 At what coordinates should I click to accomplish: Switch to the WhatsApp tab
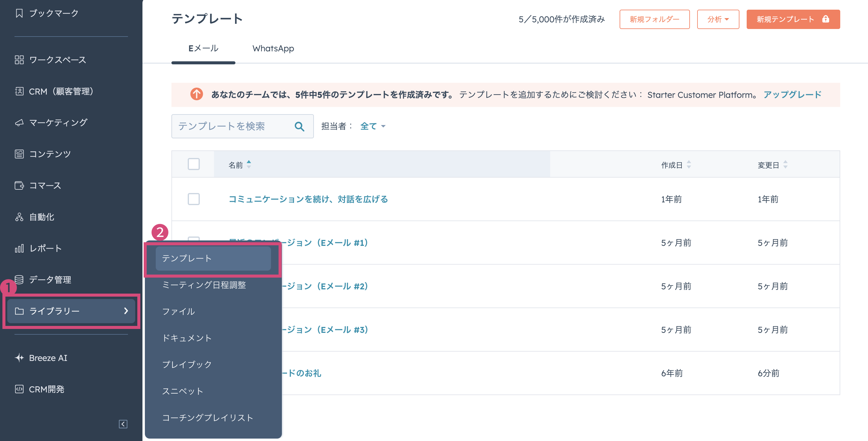click(274, 49)
